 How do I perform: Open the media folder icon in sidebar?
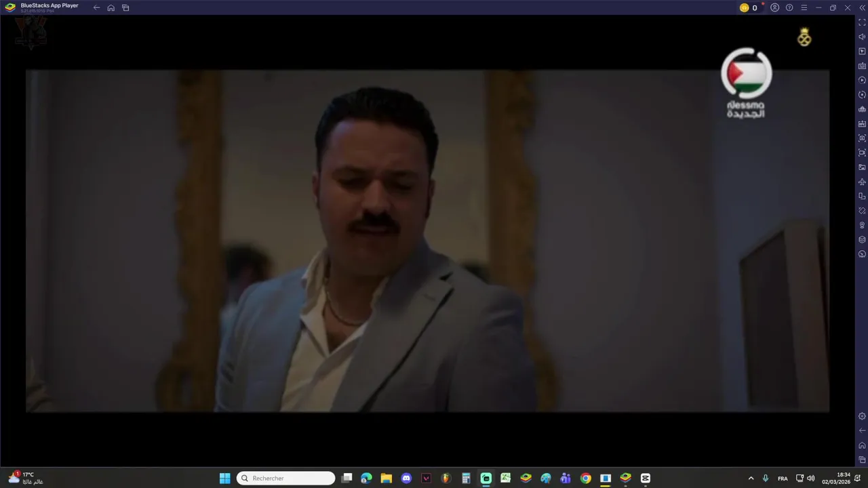(x=862, y=167)
